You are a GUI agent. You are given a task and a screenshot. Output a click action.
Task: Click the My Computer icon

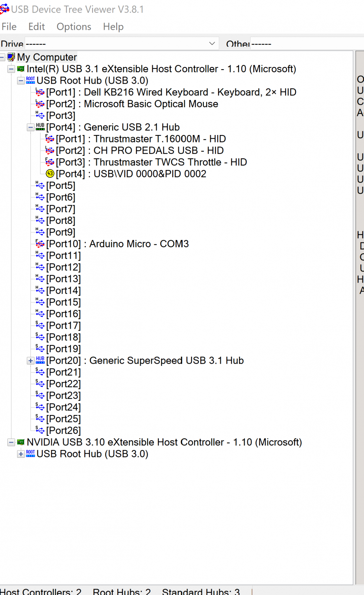tap(11, 57)
